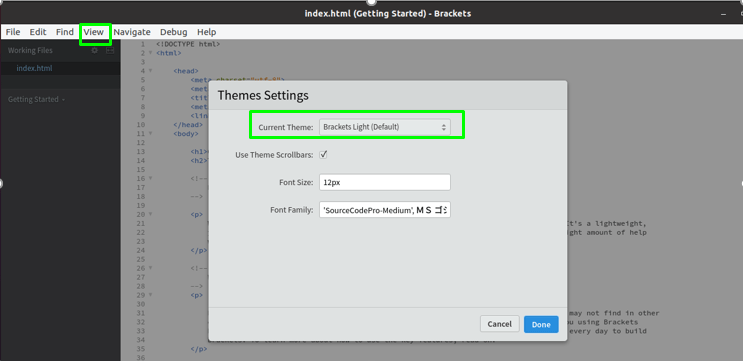Click the Working Files gear icon
Screen dimensions: 743x361
[95, 50]
